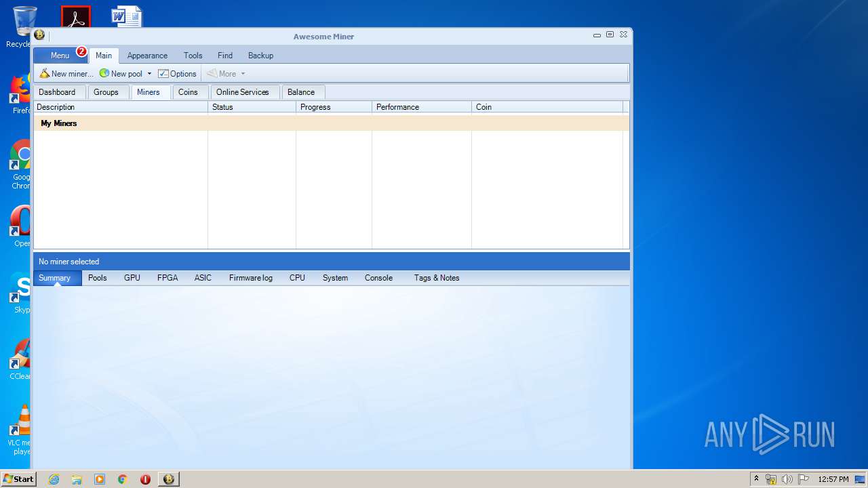Open the CPU details tab
This screenshot has height=488, width=868.
[297, 278]
